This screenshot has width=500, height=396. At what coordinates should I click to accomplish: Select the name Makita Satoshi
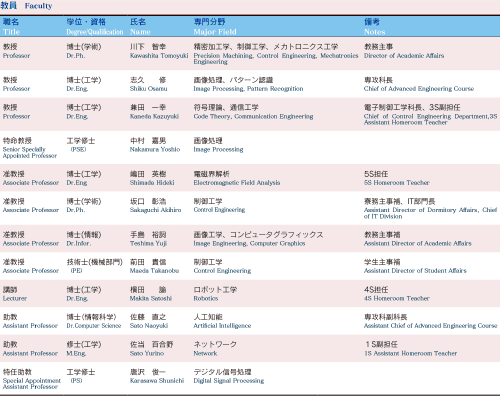[151, 298]
